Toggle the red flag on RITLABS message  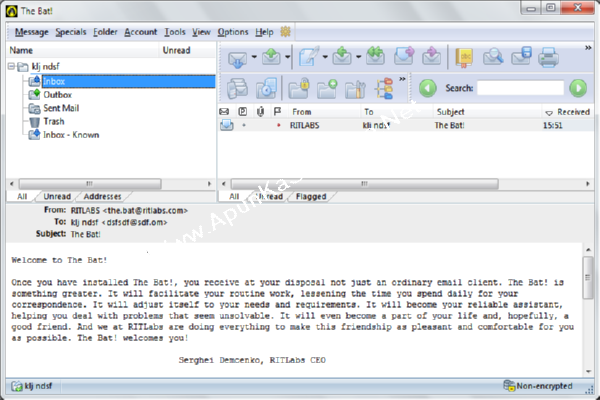(279, 125)
